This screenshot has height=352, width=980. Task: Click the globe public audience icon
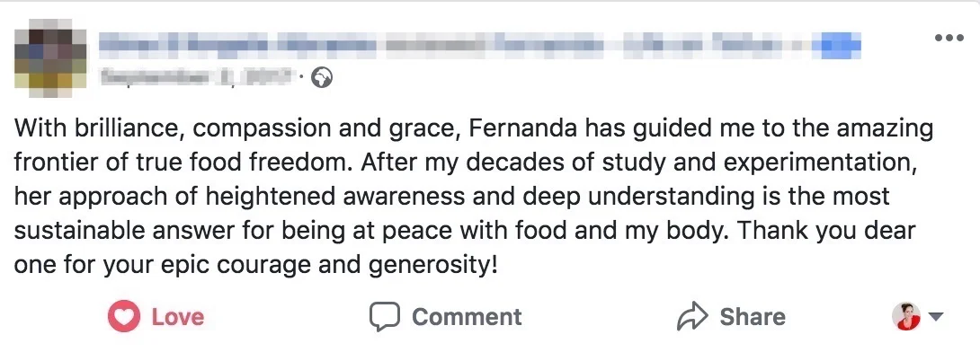(322, 78)
